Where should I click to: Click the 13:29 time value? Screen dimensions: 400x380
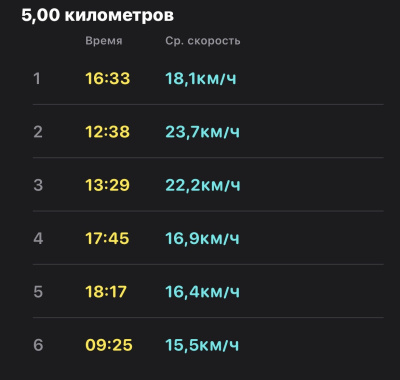tap(108, 185)
